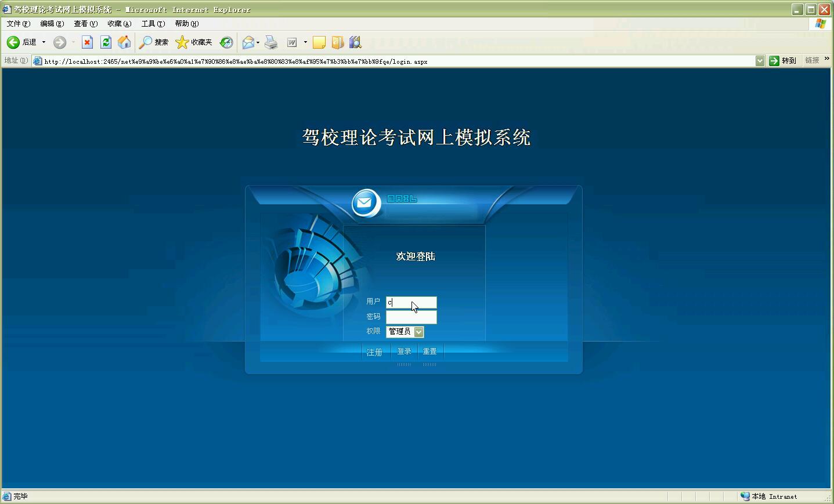Click the Print icon in the toolbar
This screenshot has height=504, width=834.
[271, 42]
